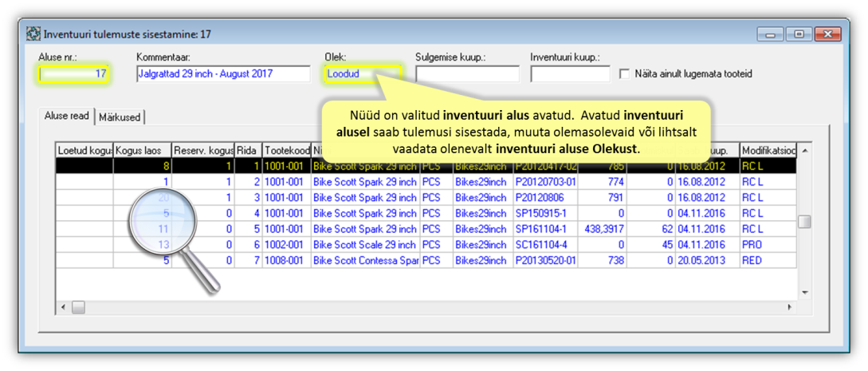Click the vertical scrollbar thumb
This screenshot has width=868, height=371.
tap(805, 222)
